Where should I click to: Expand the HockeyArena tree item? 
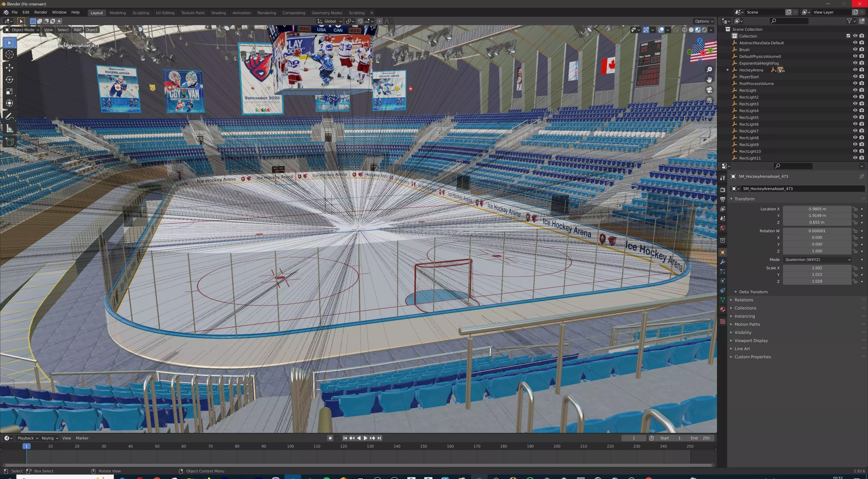(x=728, y=70)
